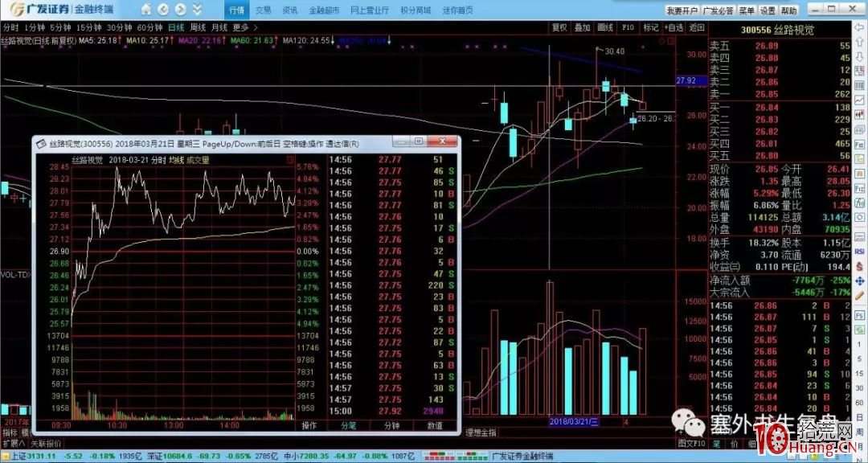
Task: Switch to 1分钟 chart period
Action: point(33,27)
